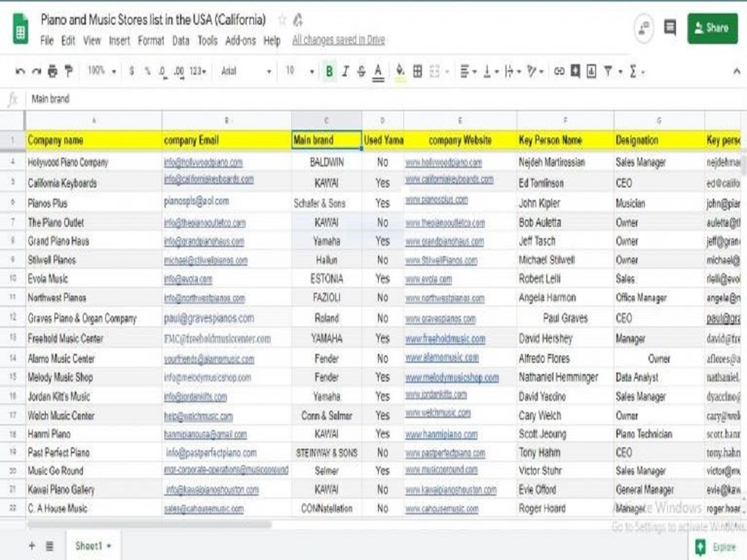Star the document title

[282, 19]
